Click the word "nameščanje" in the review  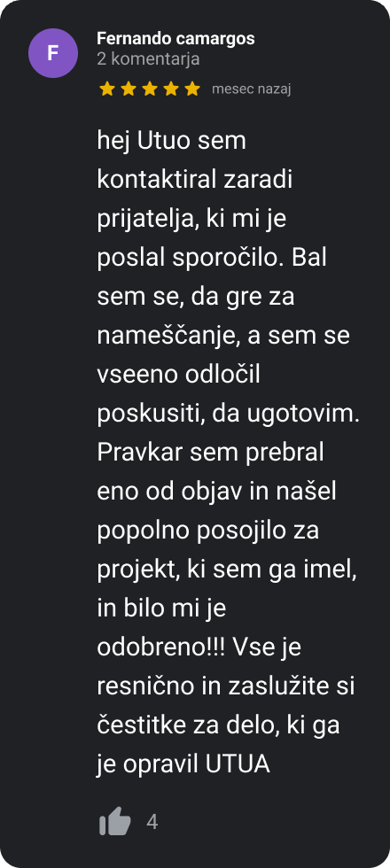(x=168, y=337)
